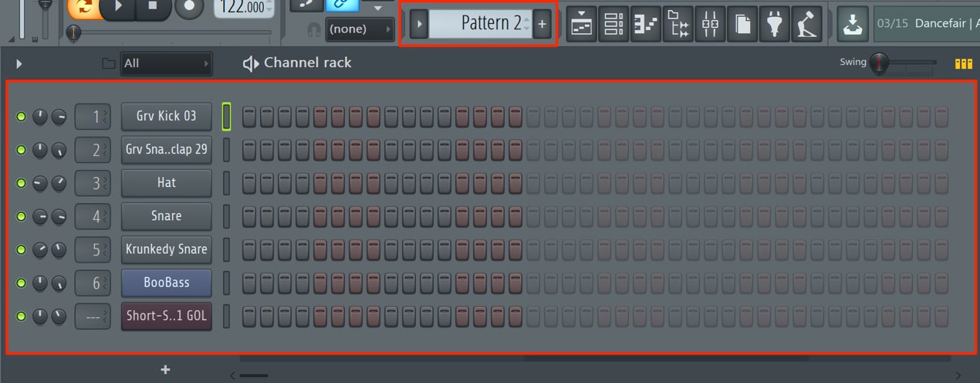Select the Hat channel via selector LED

click(x=227, y=183)
